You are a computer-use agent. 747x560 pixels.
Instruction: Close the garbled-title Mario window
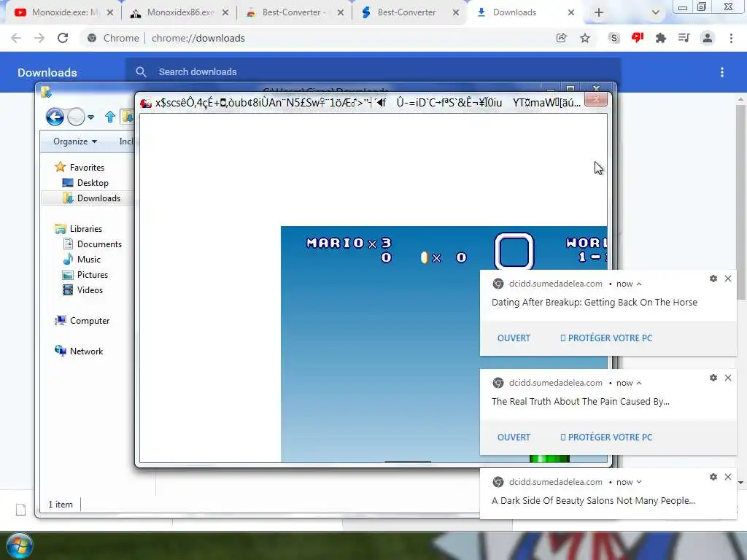coord(595,99)
